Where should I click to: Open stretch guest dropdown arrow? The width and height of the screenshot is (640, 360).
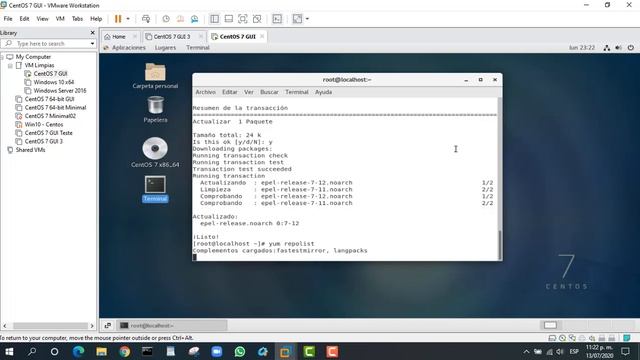(307, 19)
